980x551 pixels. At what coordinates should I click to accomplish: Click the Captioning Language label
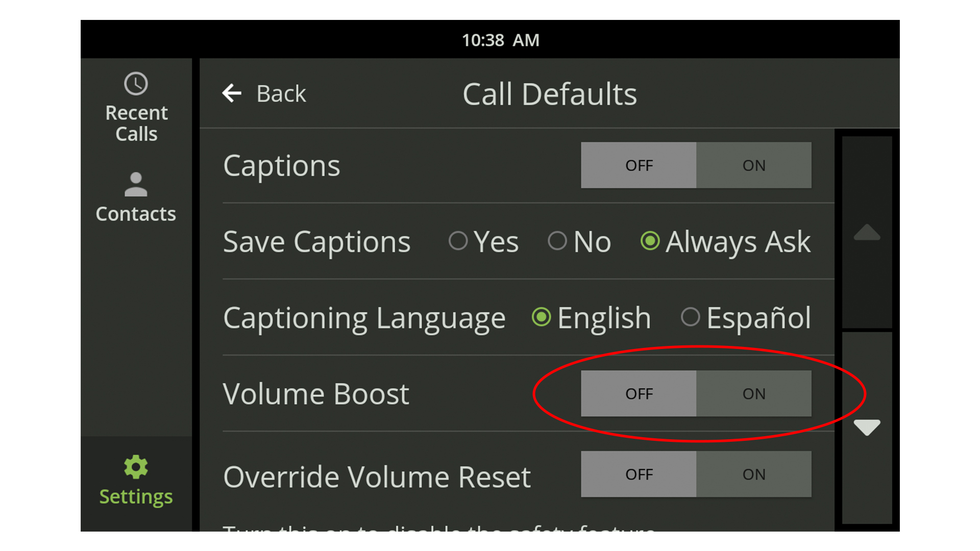(x=364, y=319)
